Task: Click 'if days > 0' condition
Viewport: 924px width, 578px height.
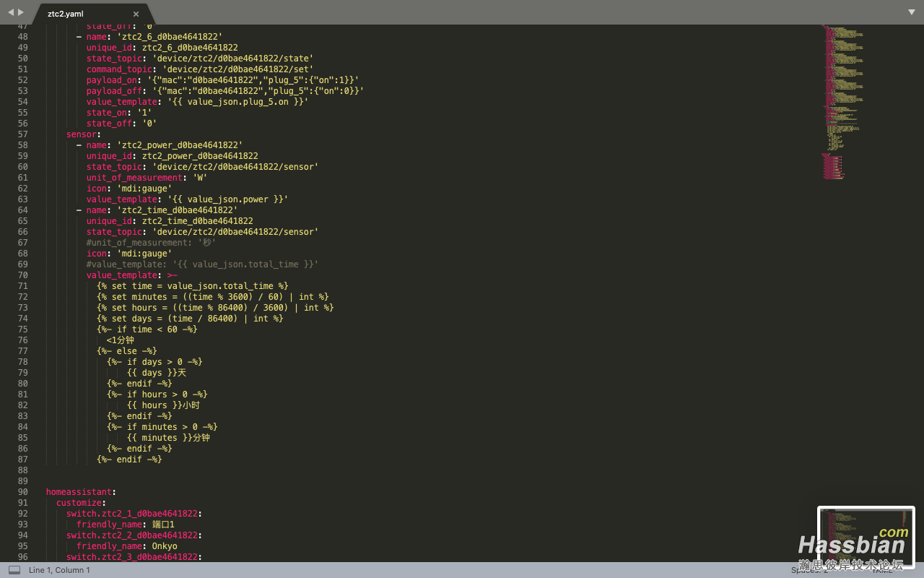Action: [154, 362]
